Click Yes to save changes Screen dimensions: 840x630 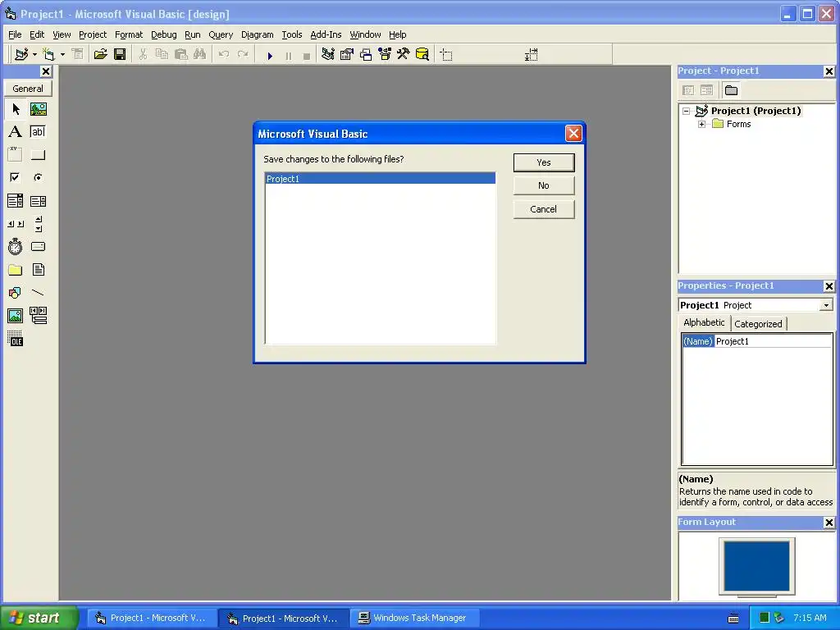(x=544, y=162)
